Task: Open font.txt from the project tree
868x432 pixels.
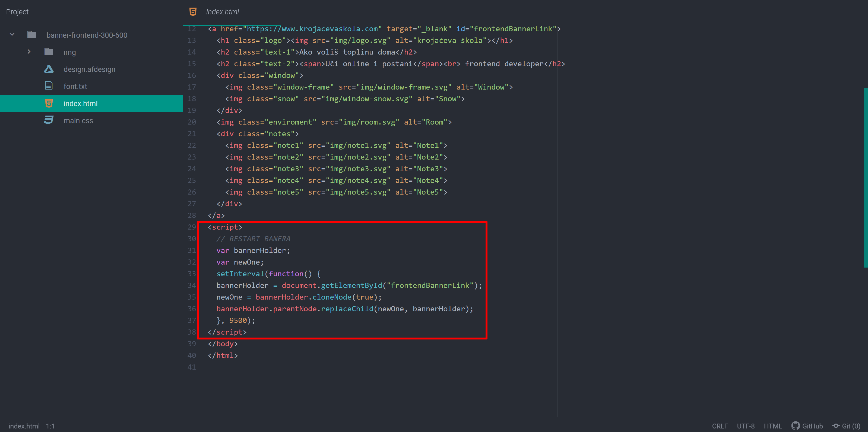Action: pos(75,86)
